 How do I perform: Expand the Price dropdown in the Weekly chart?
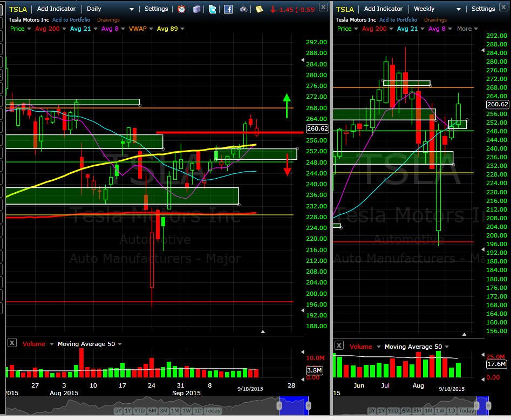pyautogui.click(x=356, y=29)
